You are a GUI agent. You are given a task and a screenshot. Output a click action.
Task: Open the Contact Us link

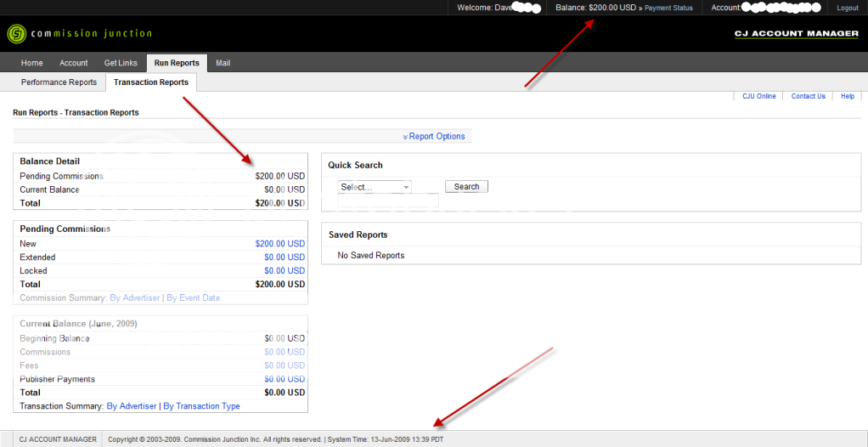(x=809, y=96)
